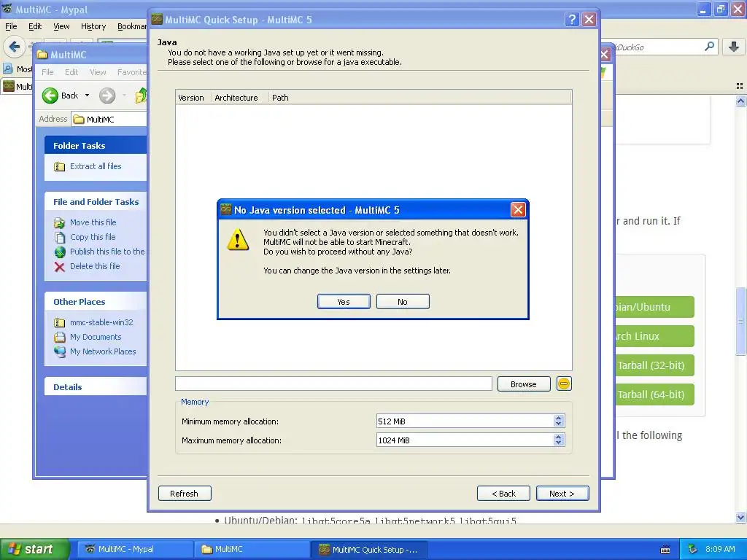Collapse the File and Folder Tasks header
Viewport: 747px width, 560px height.
coord(96,202)
